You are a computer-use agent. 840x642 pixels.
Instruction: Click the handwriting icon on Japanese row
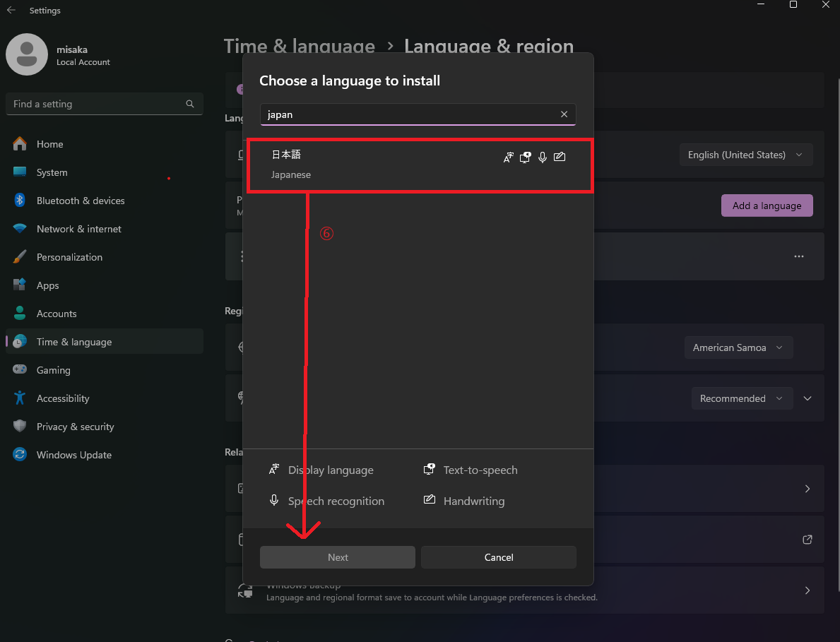coord(560,157)
